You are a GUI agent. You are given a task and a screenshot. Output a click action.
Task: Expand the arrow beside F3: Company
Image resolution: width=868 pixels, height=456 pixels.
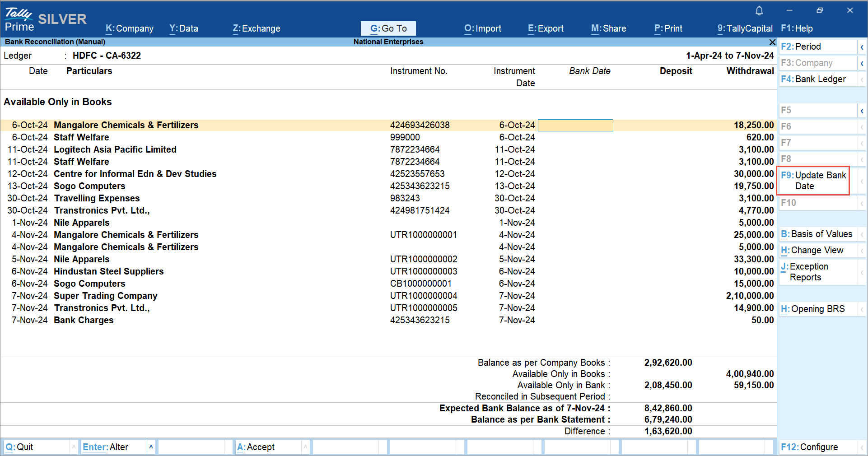[862, 63]
